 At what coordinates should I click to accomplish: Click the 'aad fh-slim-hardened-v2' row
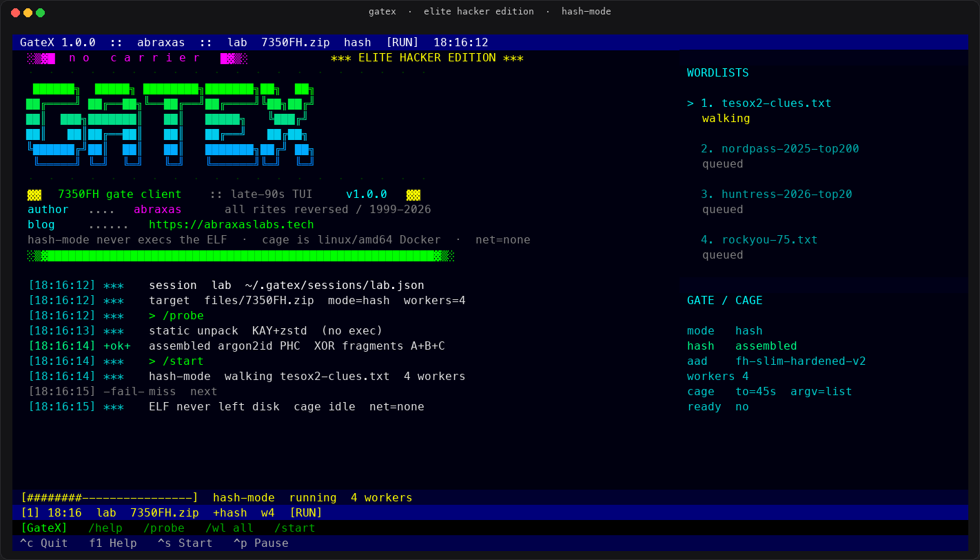coord(776,361)
